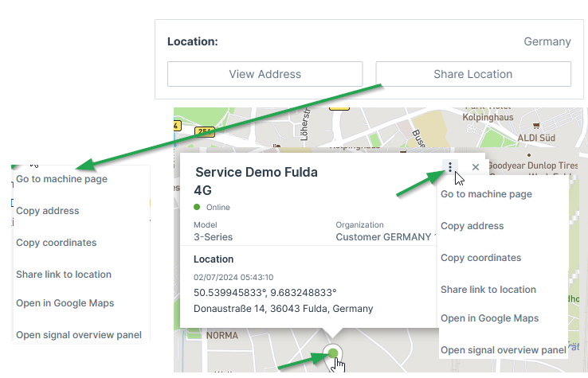588x378 pixels.
Task: Select Go to machine page in far-left menu
Action: click(61, 179)
